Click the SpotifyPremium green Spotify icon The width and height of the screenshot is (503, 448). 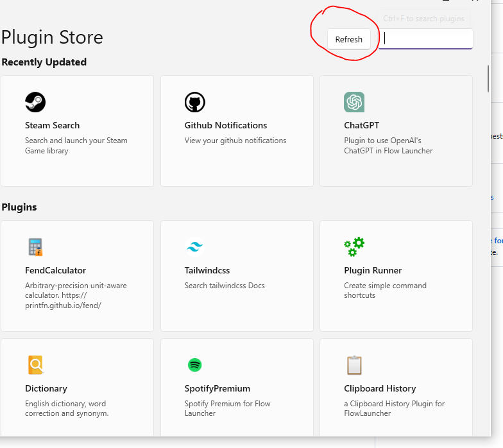[195, 365]
